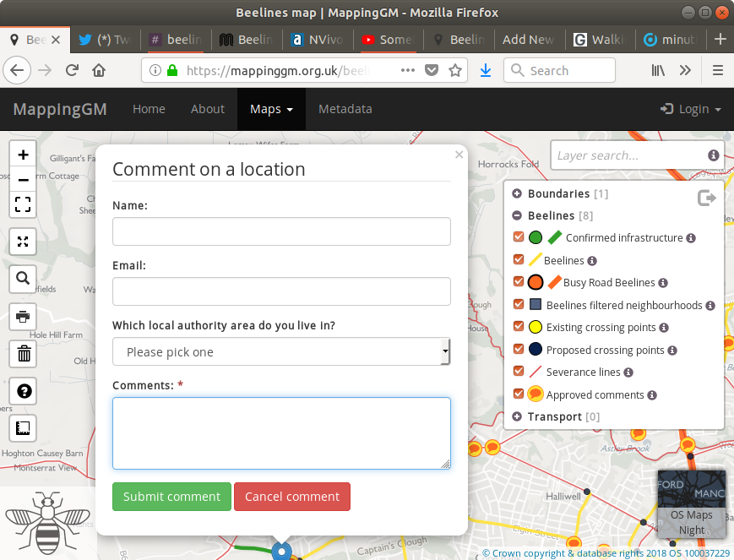Viewport: 734px width, 560px height.
Task: Click the trash delete icon on map toolbar
Action: [23, 353]
